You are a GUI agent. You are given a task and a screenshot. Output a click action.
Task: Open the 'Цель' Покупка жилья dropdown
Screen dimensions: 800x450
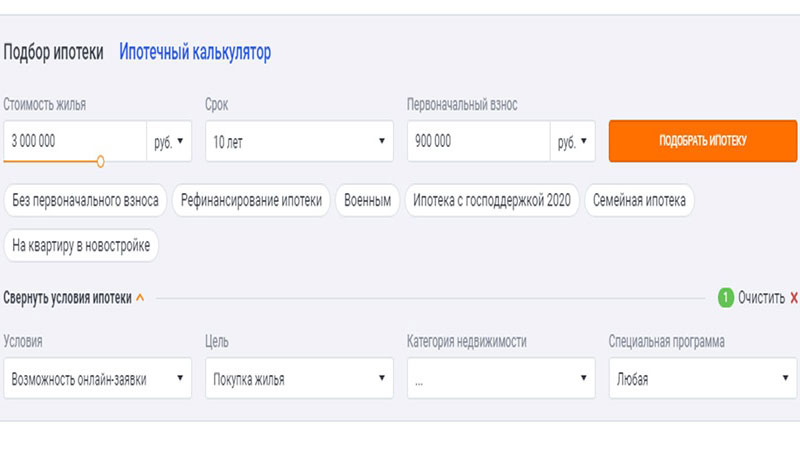(x=297, y=379)
